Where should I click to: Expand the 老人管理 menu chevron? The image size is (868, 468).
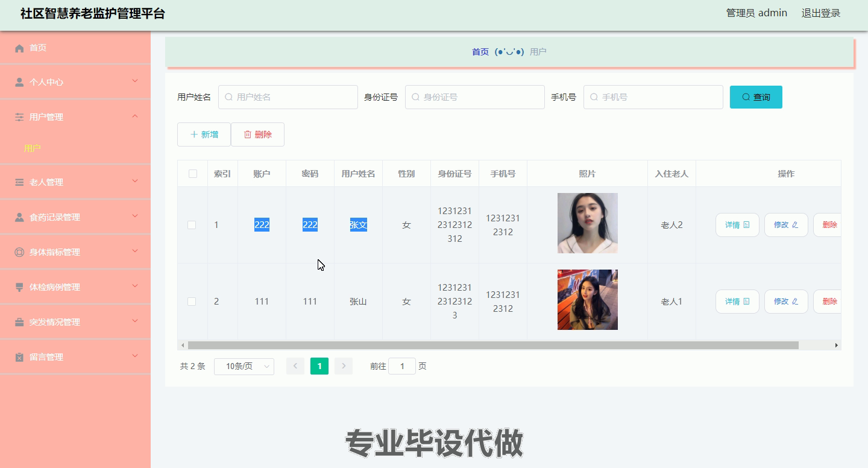point(135,181)
